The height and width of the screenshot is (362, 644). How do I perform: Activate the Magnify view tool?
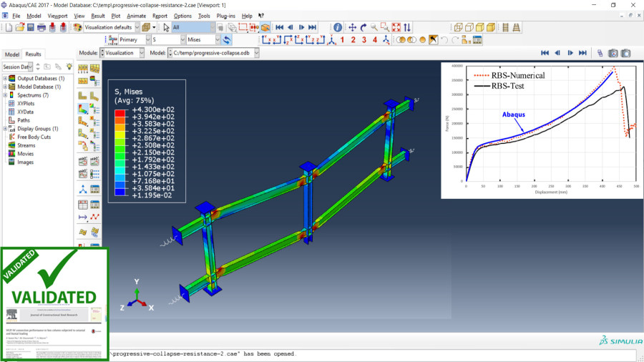click(x=374, y=27)
